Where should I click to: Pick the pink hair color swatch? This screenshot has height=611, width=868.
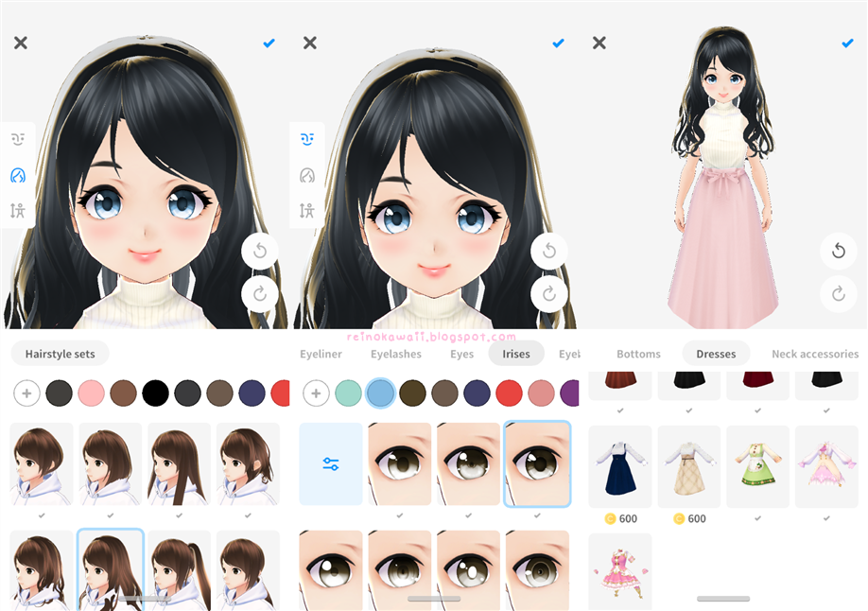[x=92, y=393]
